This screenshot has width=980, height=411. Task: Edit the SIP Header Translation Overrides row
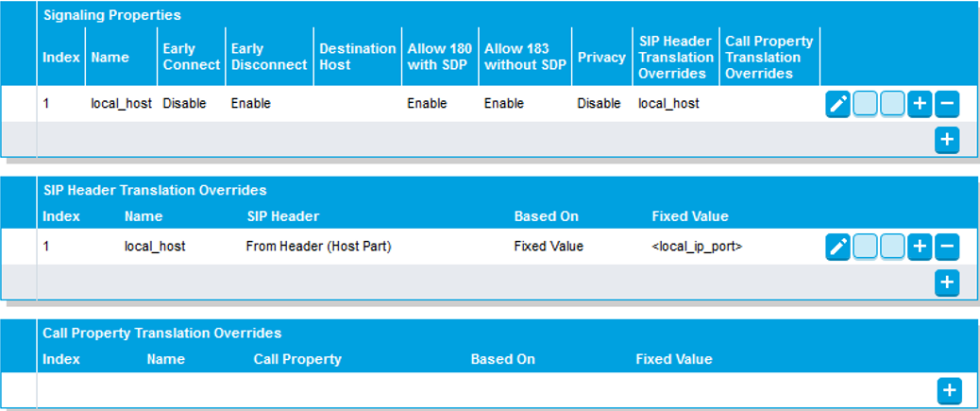[x=838, y=247]
